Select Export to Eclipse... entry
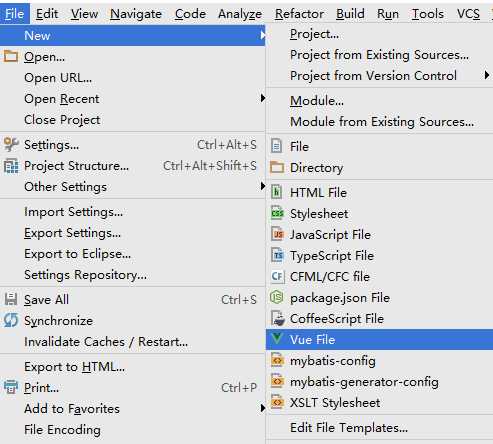The image size is (493, 444). point(78,254)
